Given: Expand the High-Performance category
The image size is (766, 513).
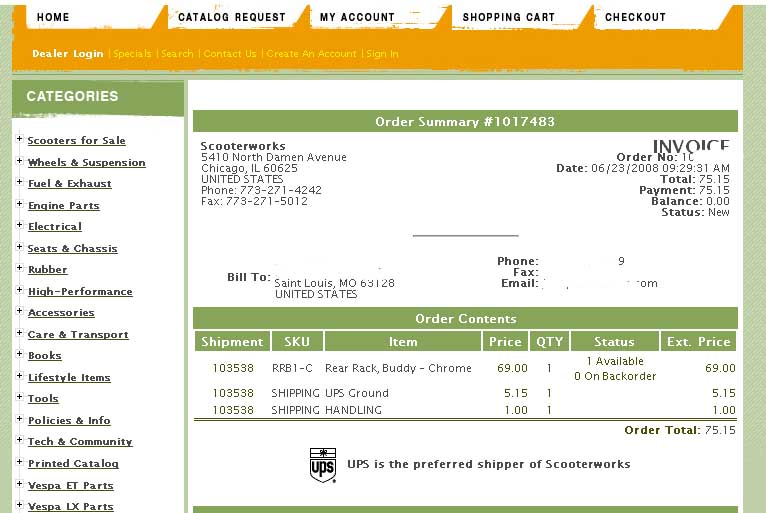Looking at the screenshot, I should 19,290.
